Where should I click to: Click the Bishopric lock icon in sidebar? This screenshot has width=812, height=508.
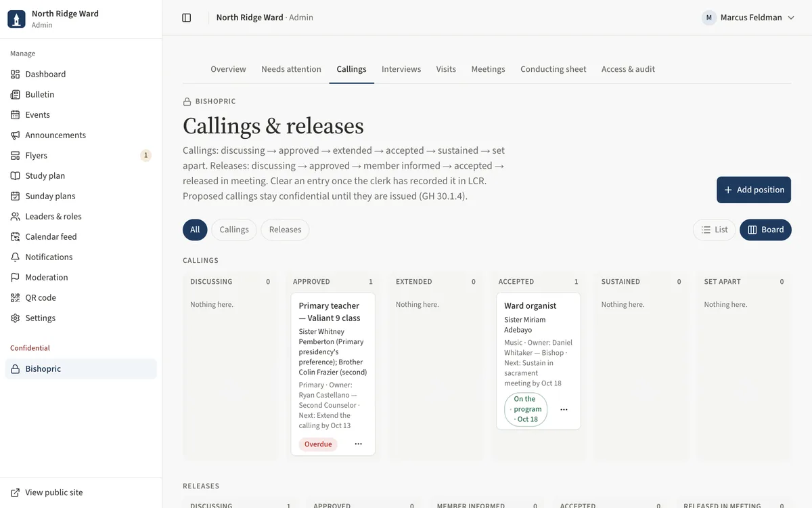[x=15, y=368]
